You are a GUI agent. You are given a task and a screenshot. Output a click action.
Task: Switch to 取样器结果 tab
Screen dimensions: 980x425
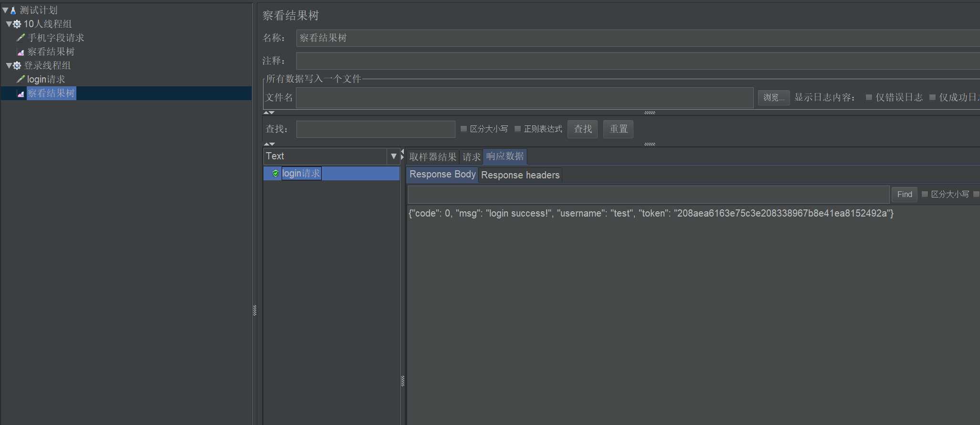433,156
